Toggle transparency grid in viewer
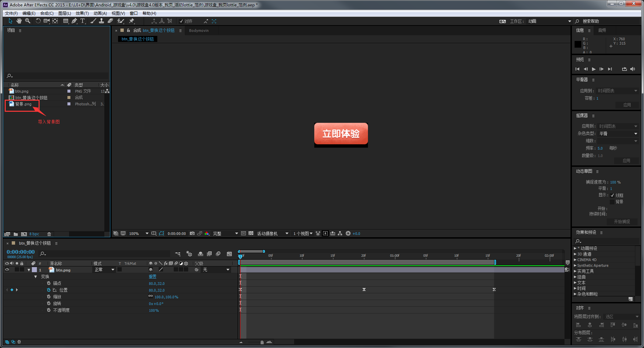Viewport: 644px width, 348px height. coord(251,234)
